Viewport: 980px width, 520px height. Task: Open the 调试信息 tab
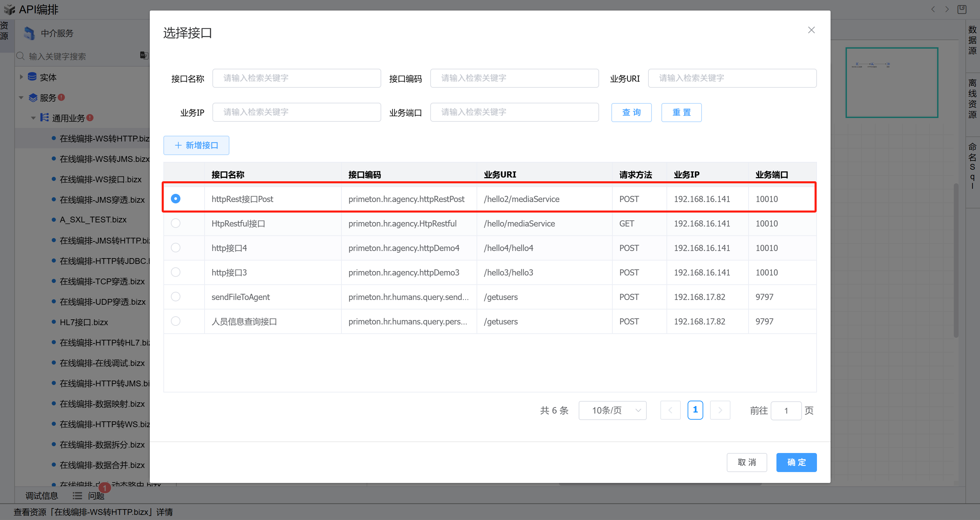[x=42, y=496]
